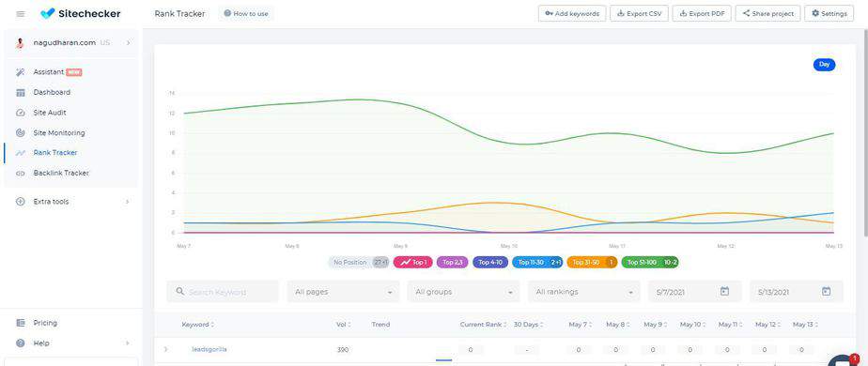Screen dimensions: 868x366
Task: Open calendar for start date 5/7/2021
Action: click(724, 291)
